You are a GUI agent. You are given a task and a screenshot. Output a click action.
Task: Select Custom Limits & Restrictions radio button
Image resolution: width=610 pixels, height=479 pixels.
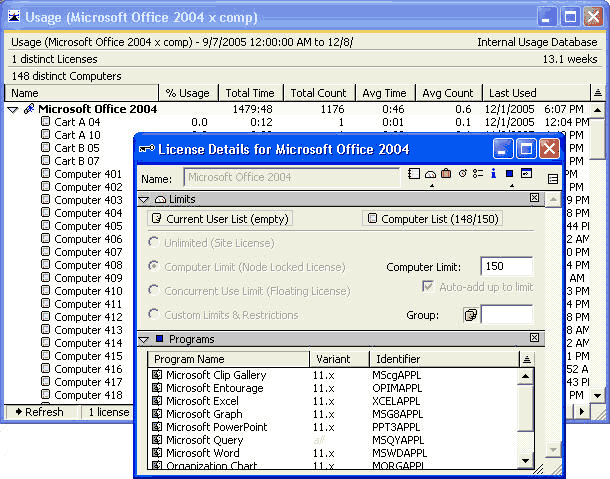(x=154, y=314)
